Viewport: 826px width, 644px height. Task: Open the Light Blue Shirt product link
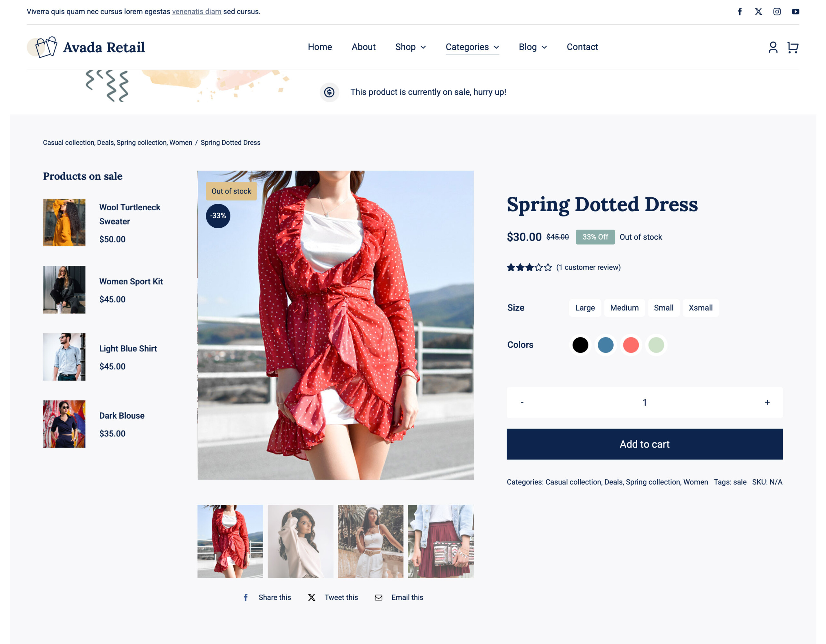128,349
